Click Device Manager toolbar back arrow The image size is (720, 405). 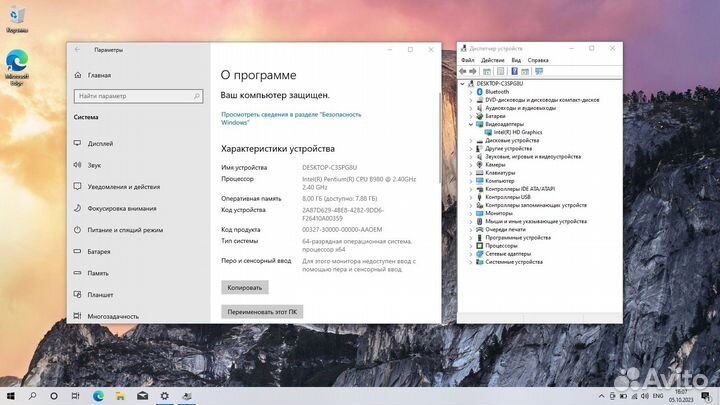tap(463, 71)
